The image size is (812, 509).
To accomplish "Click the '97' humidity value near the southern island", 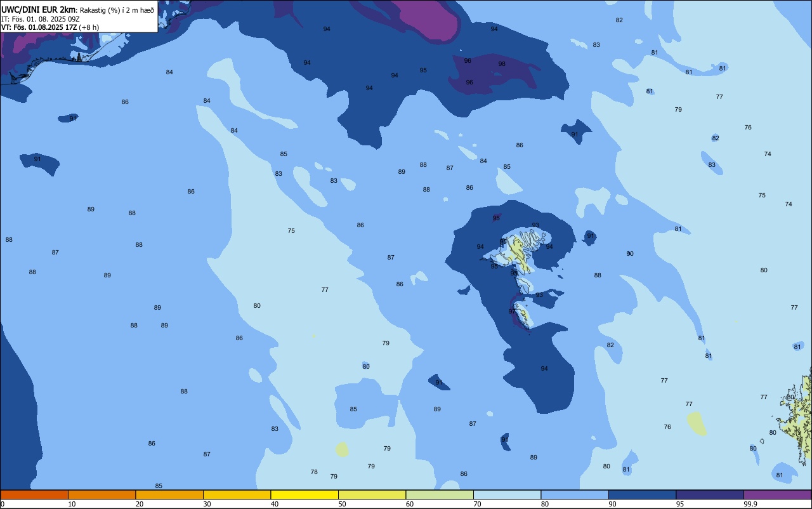I will pos(512,312).
